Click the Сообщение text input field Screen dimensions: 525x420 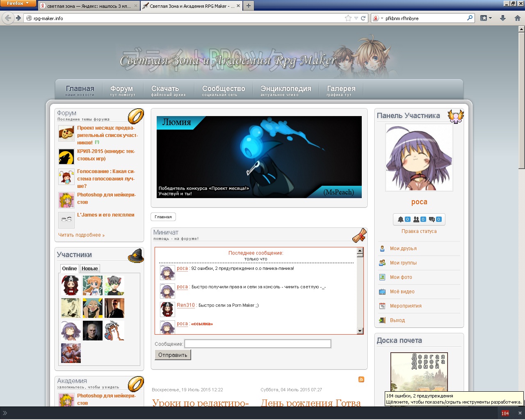coord(258,344)
